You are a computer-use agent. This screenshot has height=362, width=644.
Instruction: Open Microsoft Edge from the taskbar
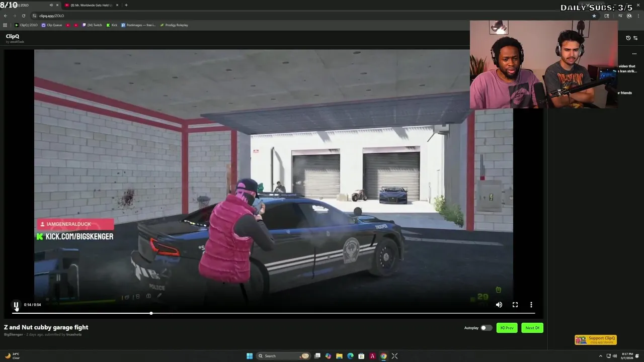pos(350,356)
